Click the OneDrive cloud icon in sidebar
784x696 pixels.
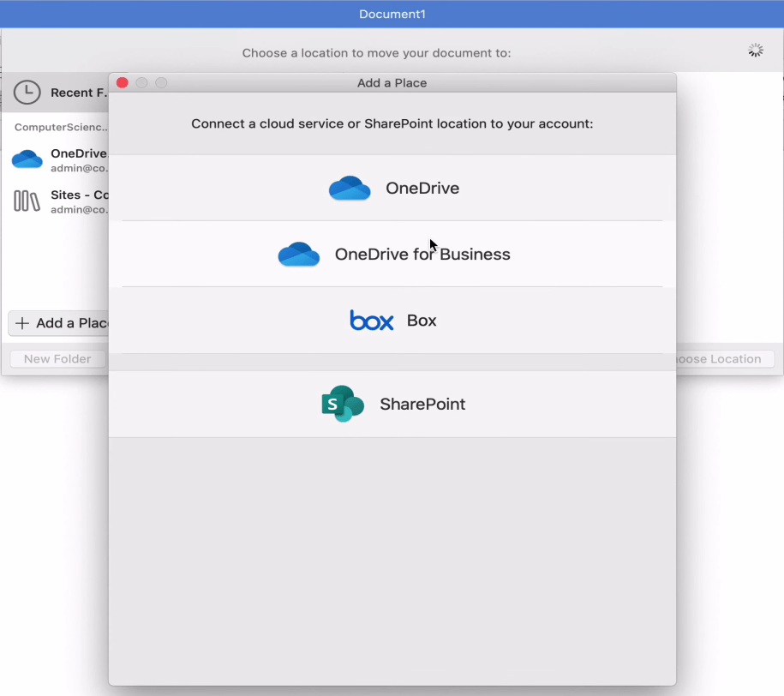(x=27, y=159)
